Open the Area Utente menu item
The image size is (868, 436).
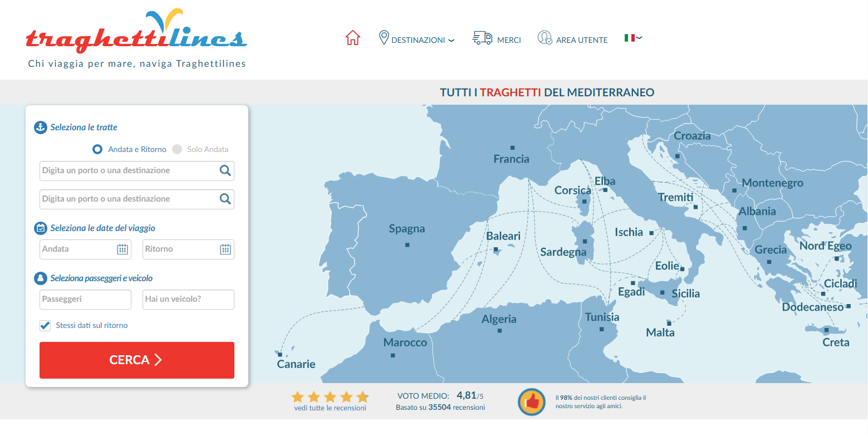coord(573,40)
